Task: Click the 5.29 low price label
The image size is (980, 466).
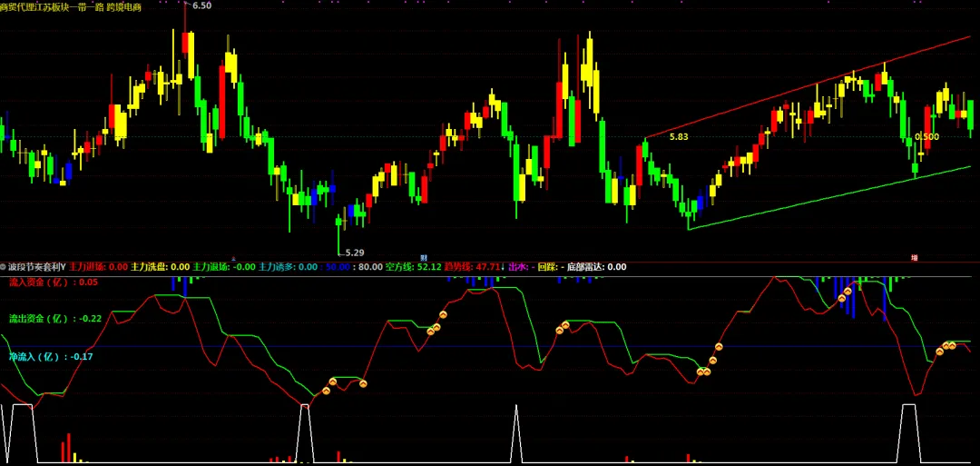Action: click(x=355, y=253)
